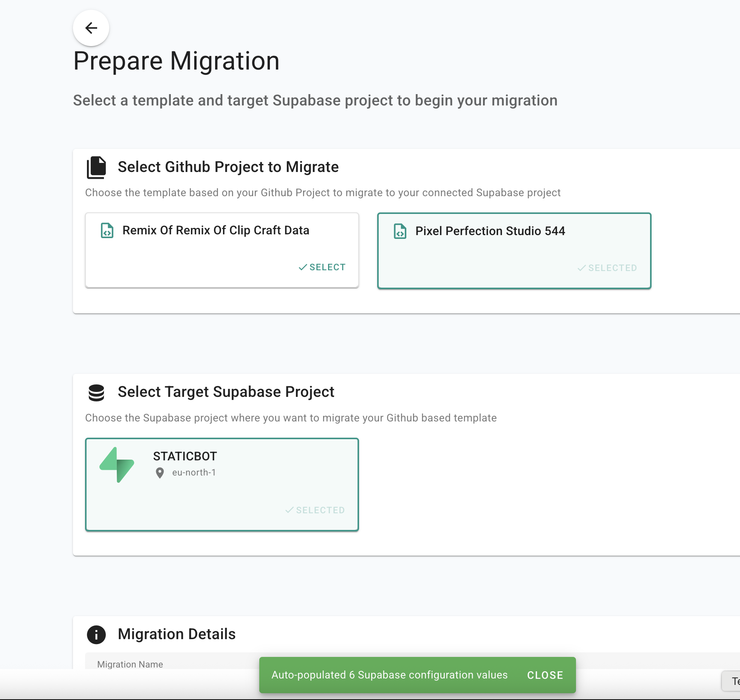Click SELECTED on the STATICBOT project card
Image resolution: width=740 pixels, height=700 pixels.
[x=315, y=510]
